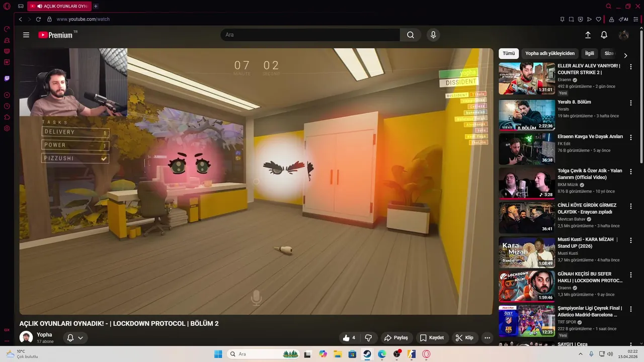Open the account avatar menu
Screen dimensions: 644x362
(x=623, y=35)
